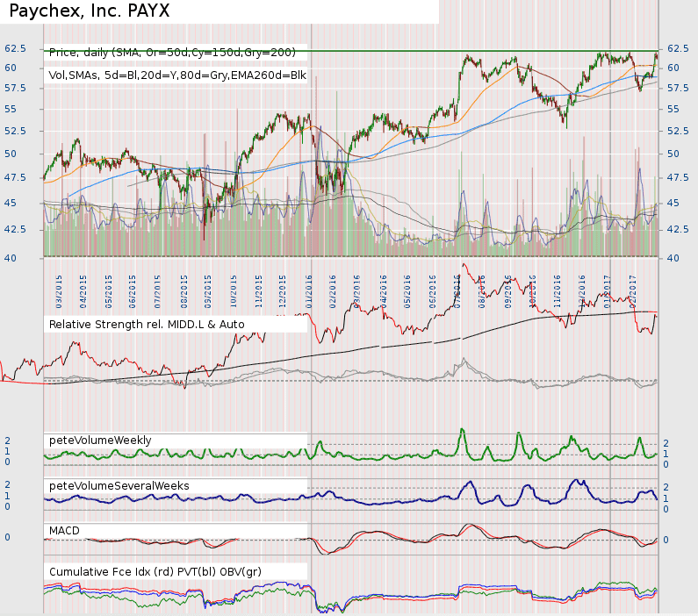Click the 0 on the MACD right scale
Viewport: 698px width, 616px height.
click(x=666, y=540)
